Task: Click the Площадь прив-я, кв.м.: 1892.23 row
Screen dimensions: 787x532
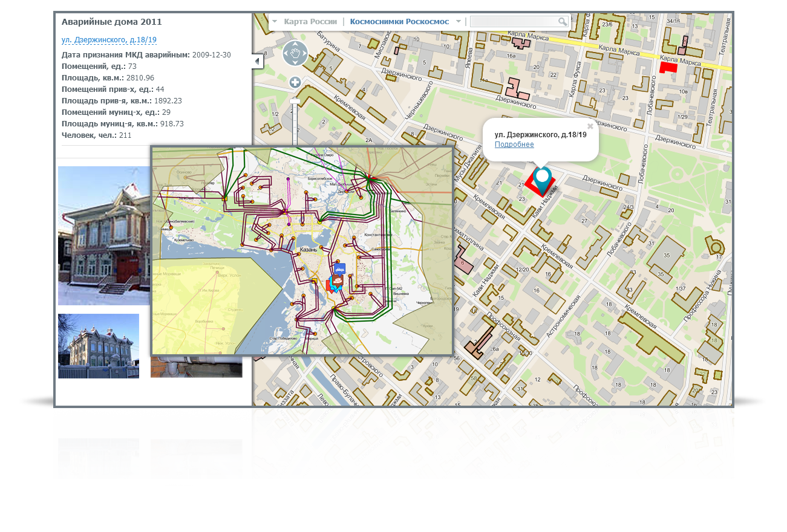Action: tap(122, 101)
